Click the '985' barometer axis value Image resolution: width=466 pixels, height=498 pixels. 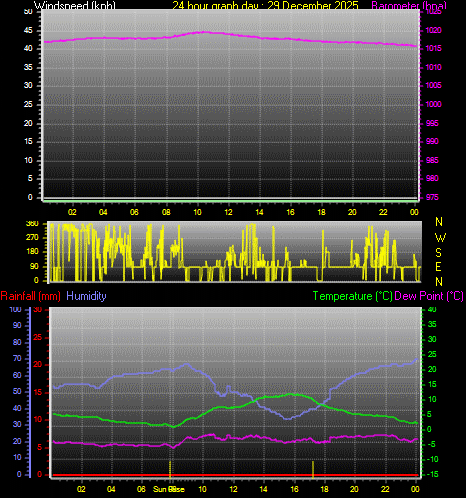coord(432,160)
